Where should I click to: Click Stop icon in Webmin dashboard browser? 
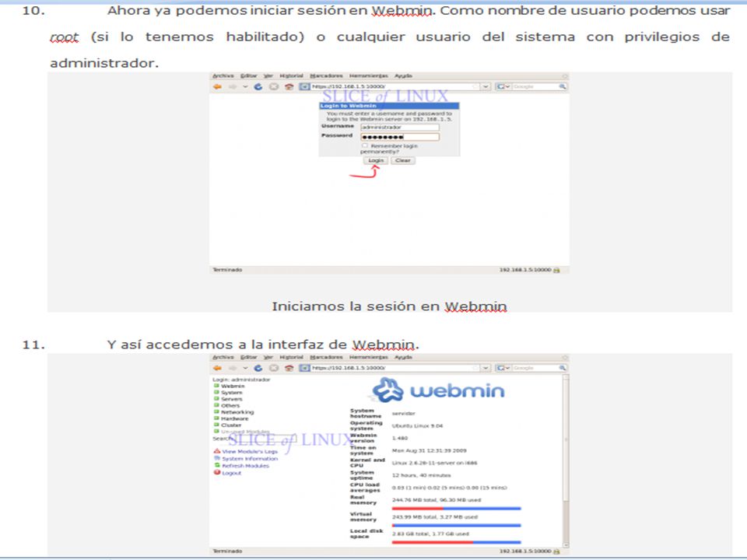point(274,368)
